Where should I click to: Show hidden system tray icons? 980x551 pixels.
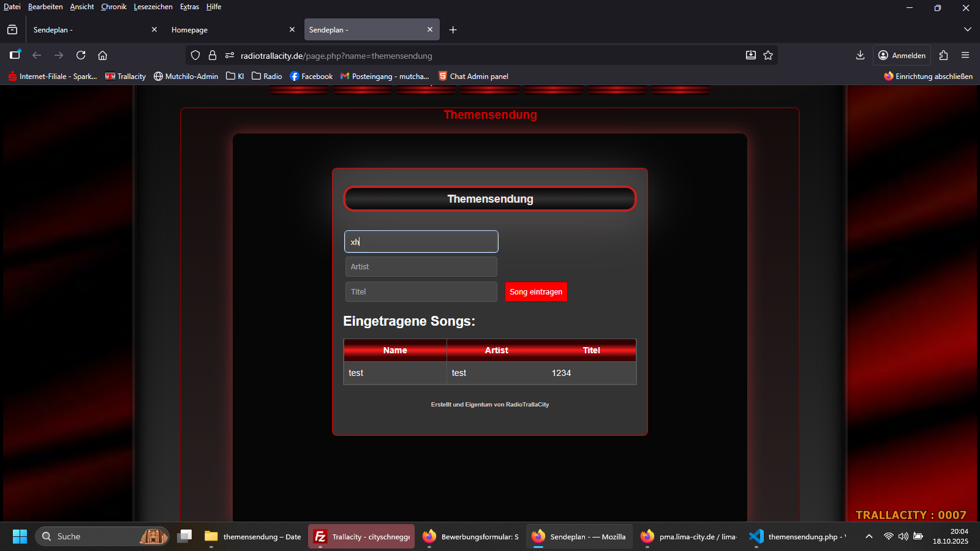click(x=869, y=536)
